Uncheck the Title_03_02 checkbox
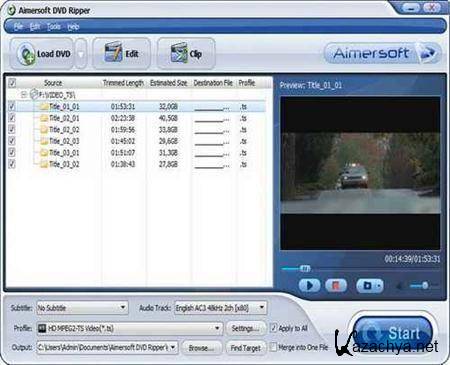 (12, 164)
